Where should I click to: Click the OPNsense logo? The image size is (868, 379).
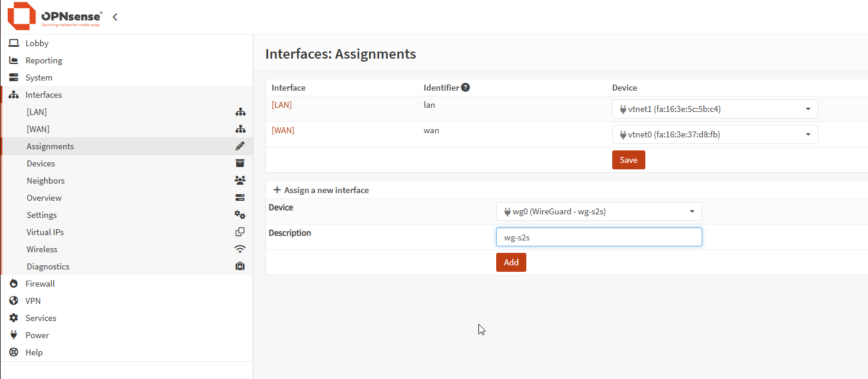tap(54, 17)
